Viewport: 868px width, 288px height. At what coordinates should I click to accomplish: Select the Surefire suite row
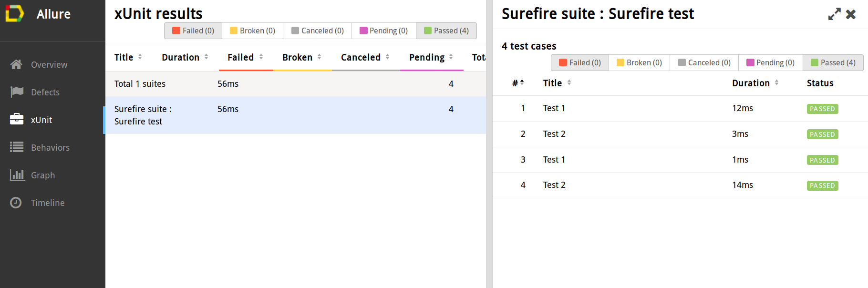click(x=295, y=115)
